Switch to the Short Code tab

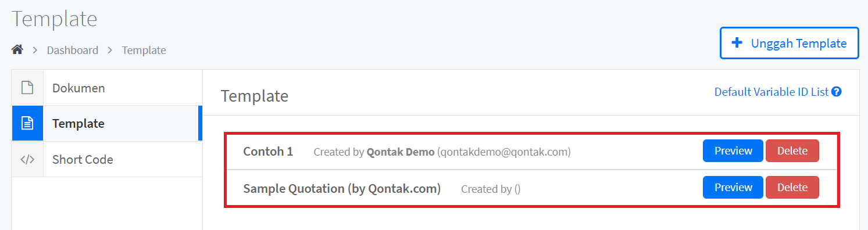tap(107, 159)
